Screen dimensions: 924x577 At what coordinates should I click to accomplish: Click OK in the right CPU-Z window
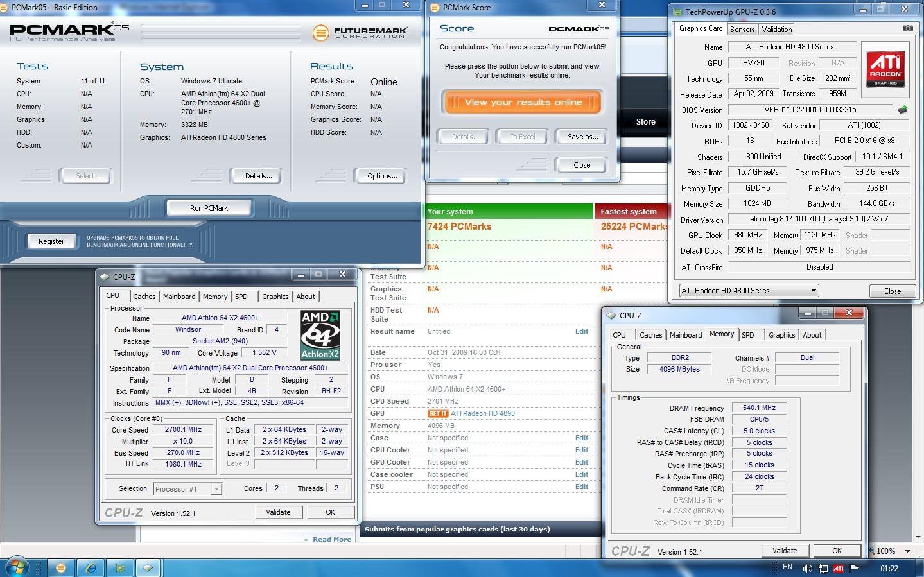click(x=837, y=551)
